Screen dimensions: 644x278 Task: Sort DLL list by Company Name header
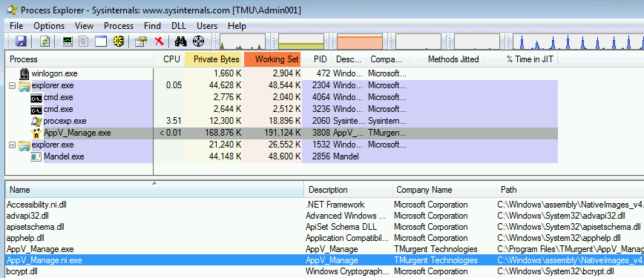point(444,190)
